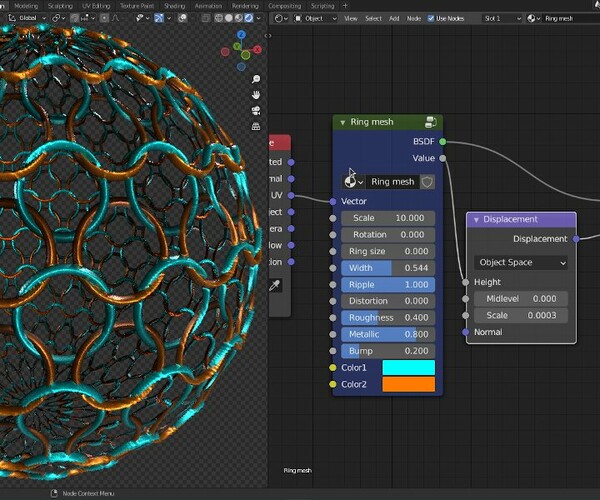Click the viewport navigation axis gizmo
This screenshot has width=600, height=500.
click(241, 51)
